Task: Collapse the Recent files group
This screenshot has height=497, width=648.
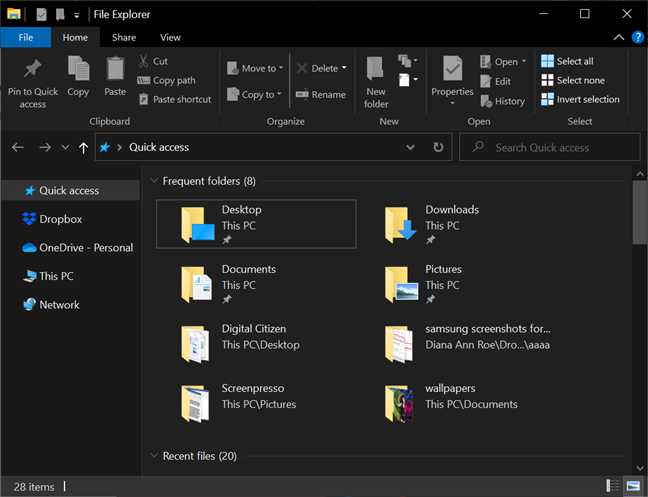Action: [x=154, y=455]
